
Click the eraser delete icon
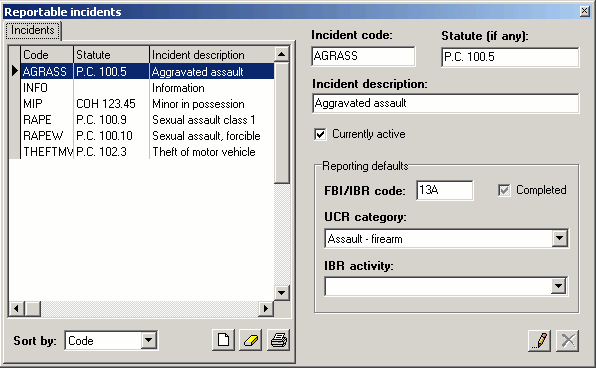tap(251, 340)
